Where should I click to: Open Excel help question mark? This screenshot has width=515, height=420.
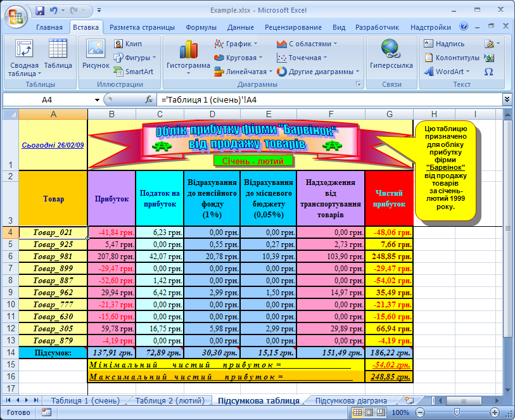pos(464,26)
